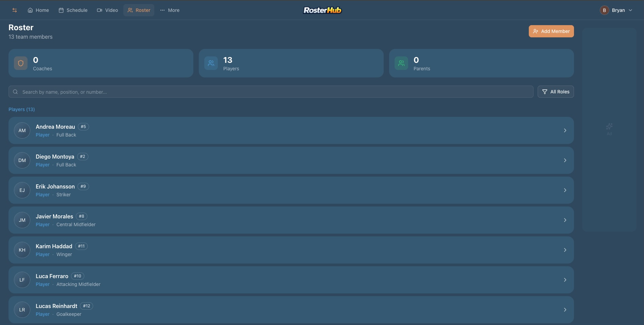The height and width of the screenshot is (325, 644).
Task: Expand the Bryan account menu chevron
Action: [630, 10]
